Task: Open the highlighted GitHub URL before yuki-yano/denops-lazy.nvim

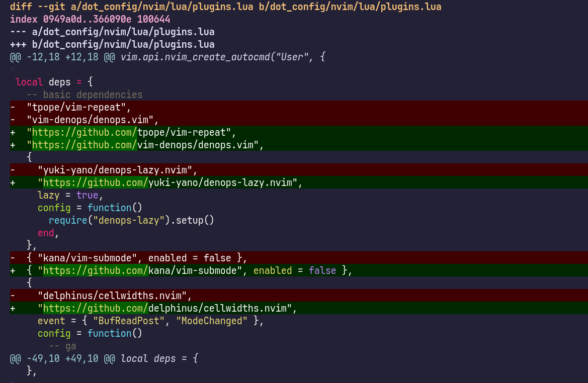Action: pyautogui.click(x=96, y=182)
